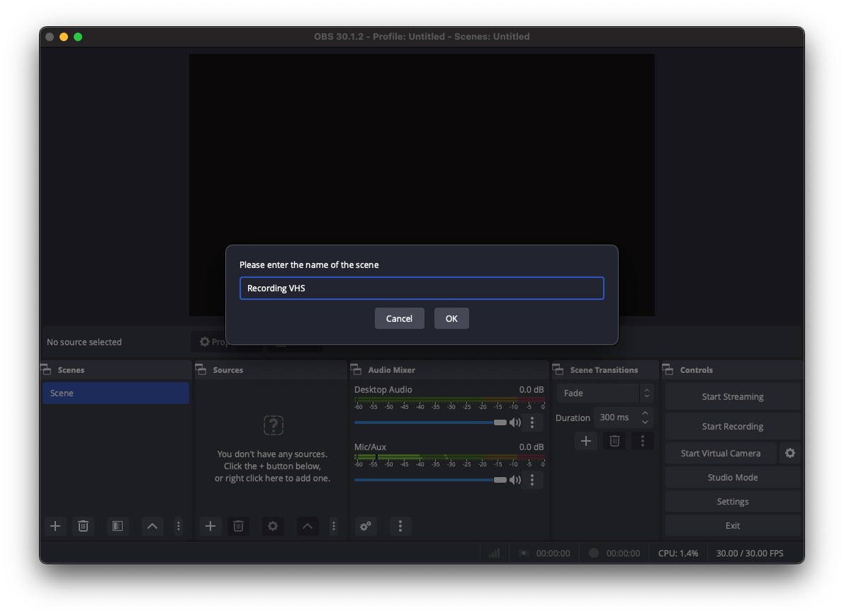
Task: Toggle Studio Mode
Action: pos(733,477)
